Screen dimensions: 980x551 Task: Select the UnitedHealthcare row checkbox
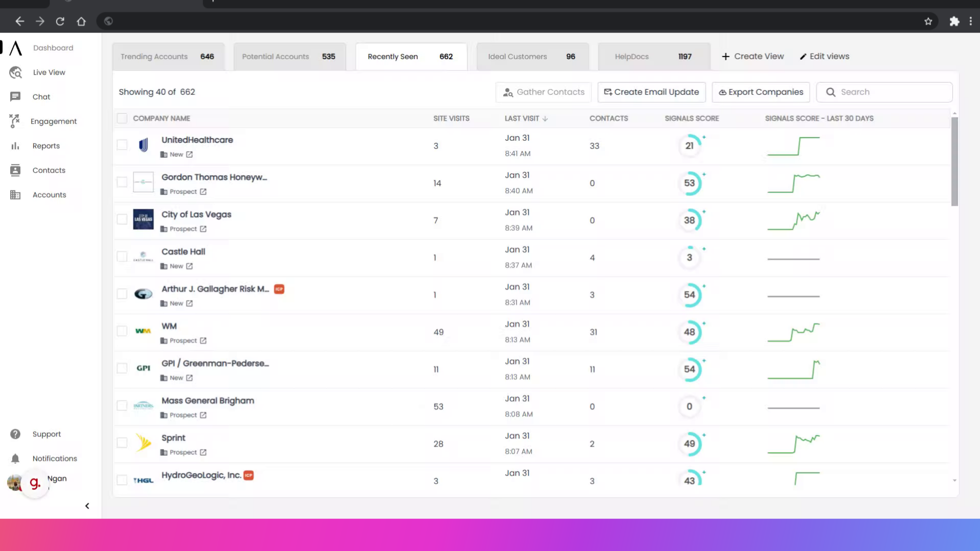pyautogui.click(x=122, y=145)
